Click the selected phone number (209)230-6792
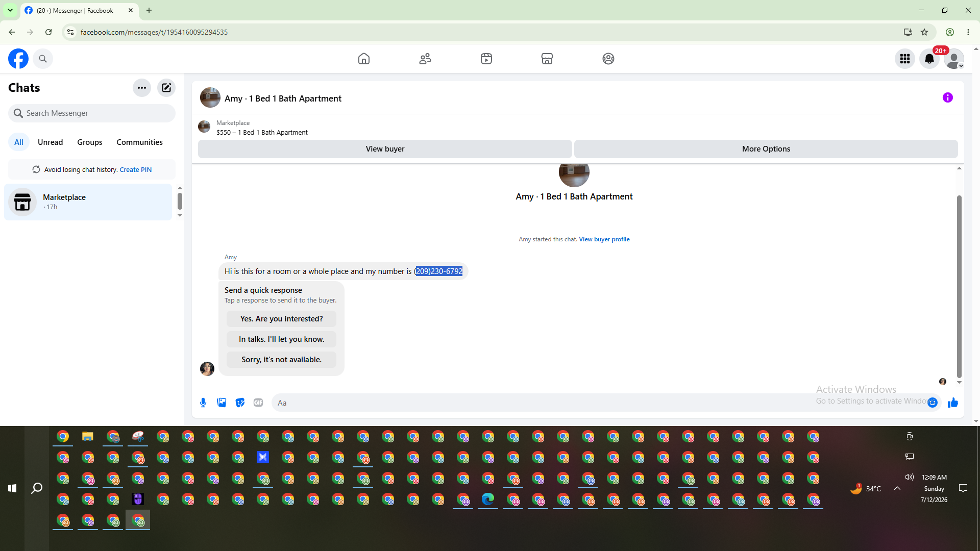This screenshot has width=980, height=551. (439, 271)
